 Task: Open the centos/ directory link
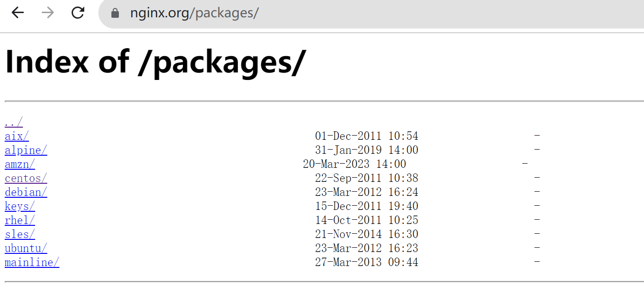(x=26, y=178)
